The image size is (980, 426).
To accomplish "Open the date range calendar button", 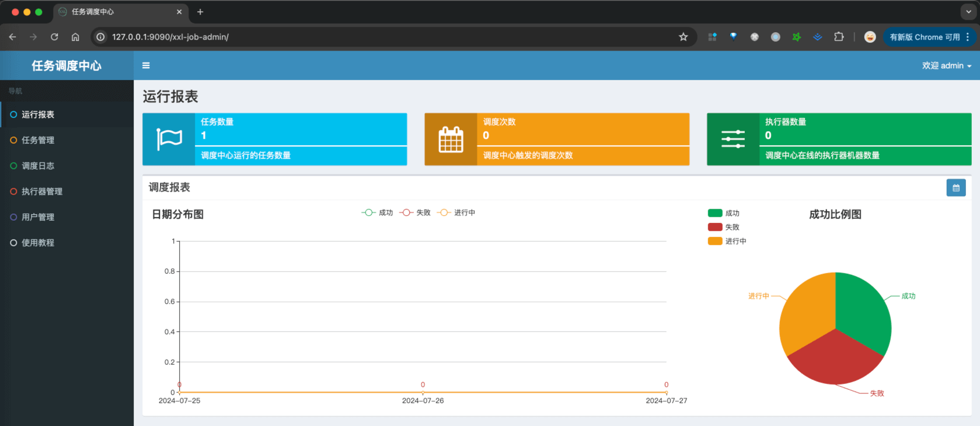I will [x=955, y=188].
